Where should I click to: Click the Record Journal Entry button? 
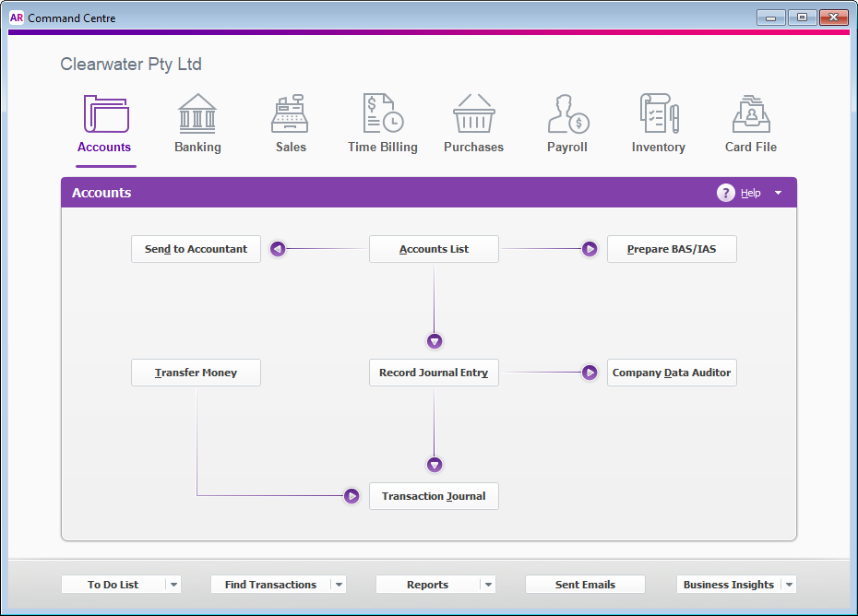pyautogui.click(x=434, y=373)
